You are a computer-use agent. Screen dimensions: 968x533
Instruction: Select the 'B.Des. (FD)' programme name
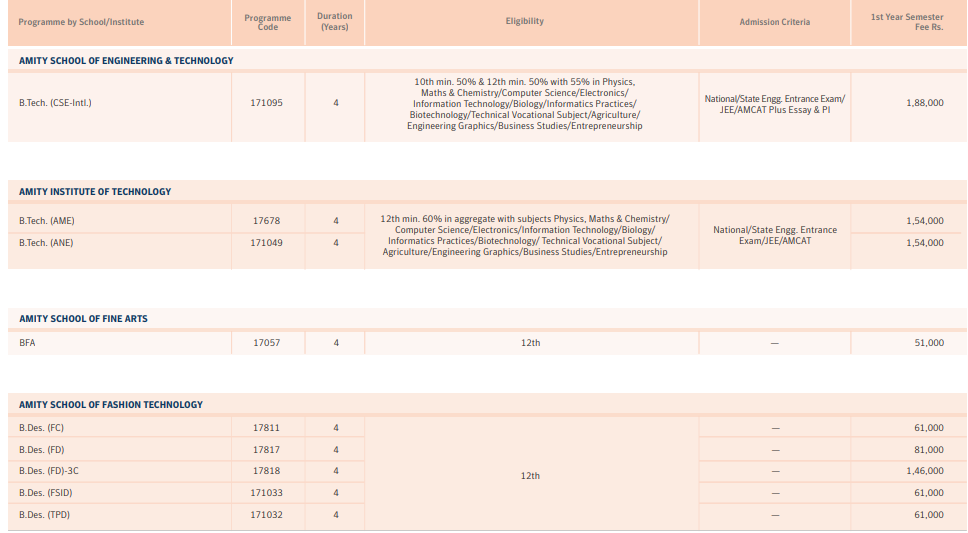tap(41, 450)
